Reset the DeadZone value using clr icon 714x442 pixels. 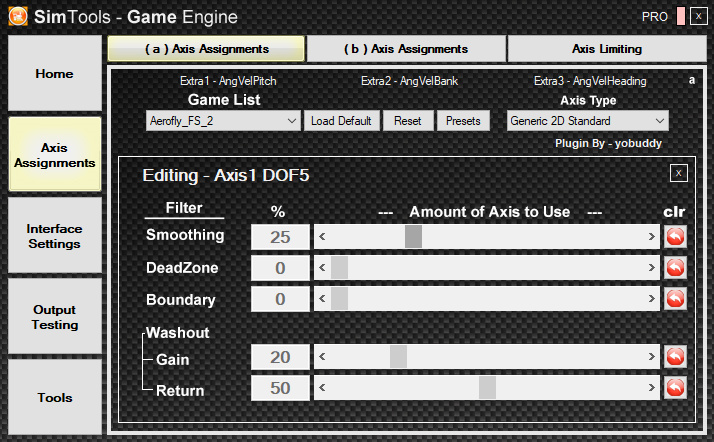(x=675, y=268)
